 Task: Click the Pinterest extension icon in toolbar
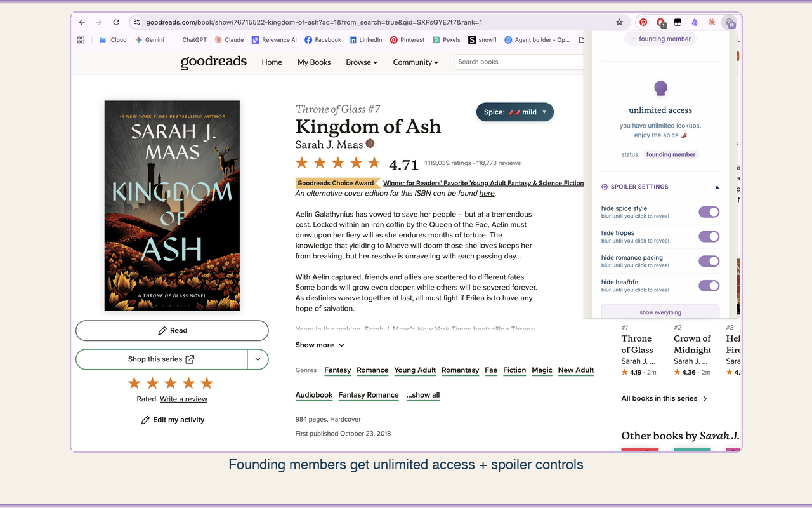coord(643,22)
